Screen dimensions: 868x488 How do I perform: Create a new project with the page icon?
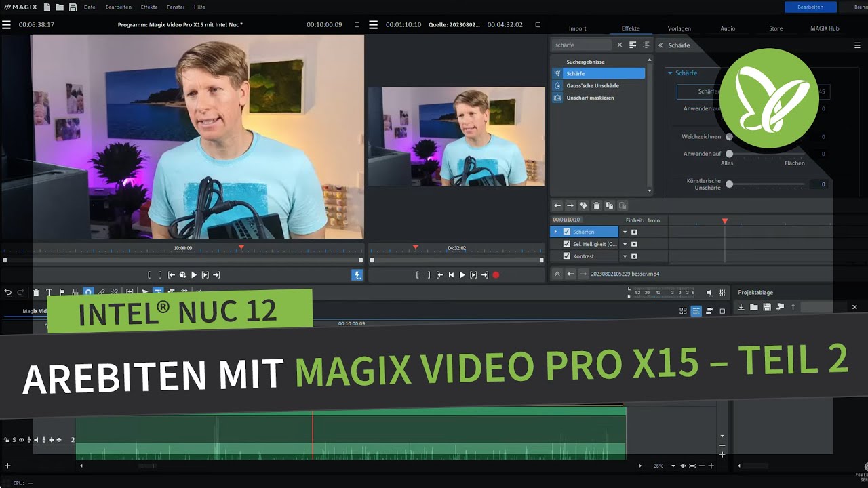(x=47, y=7)
